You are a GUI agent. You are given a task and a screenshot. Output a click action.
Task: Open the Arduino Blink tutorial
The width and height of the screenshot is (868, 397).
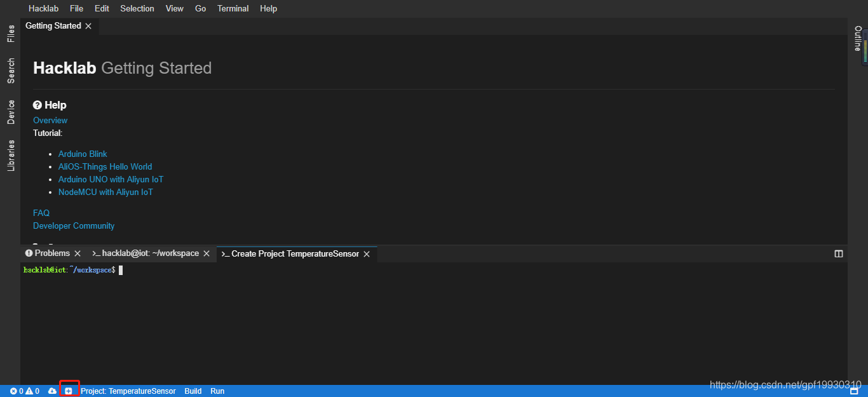[83, 154]
